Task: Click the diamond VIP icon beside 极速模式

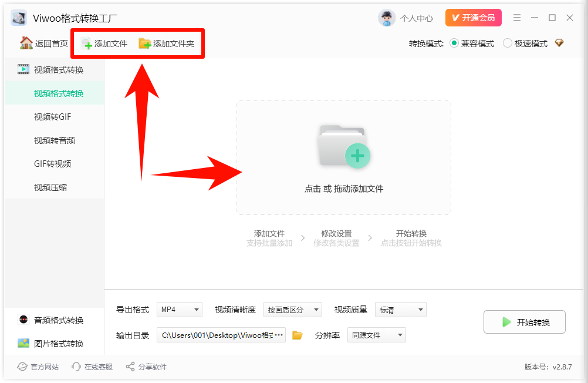Action: click(x=559, y=43)
